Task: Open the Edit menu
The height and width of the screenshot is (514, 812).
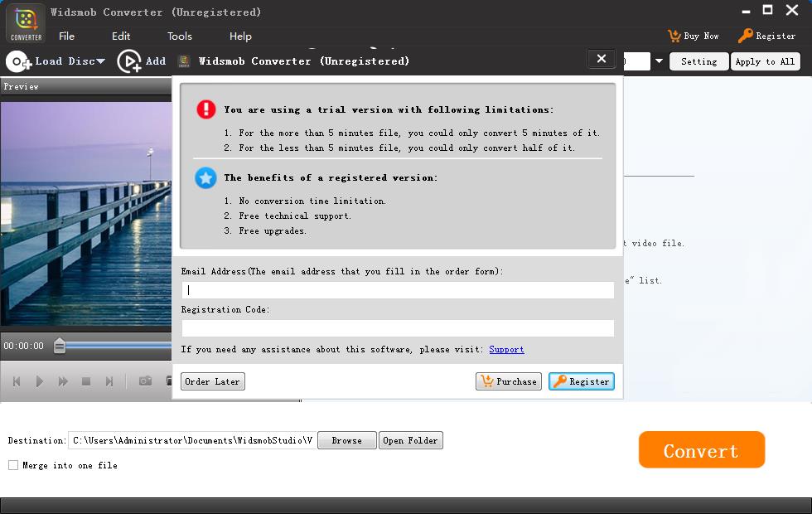Action: (x=121, y=36)
